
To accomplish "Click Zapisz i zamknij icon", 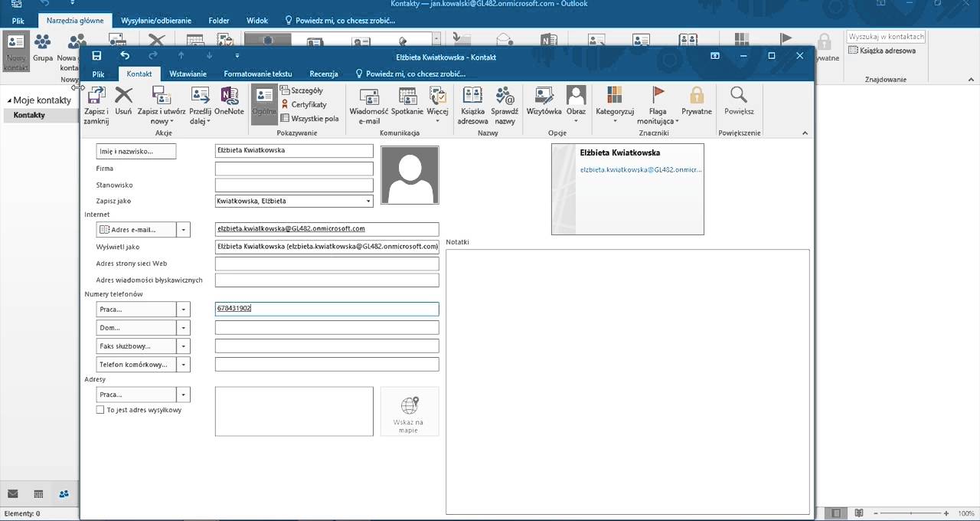I will (96, 105).
